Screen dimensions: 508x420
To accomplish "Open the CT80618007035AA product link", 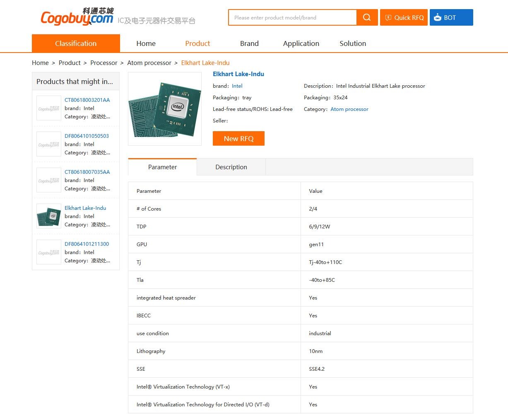I will click(87, 172).
